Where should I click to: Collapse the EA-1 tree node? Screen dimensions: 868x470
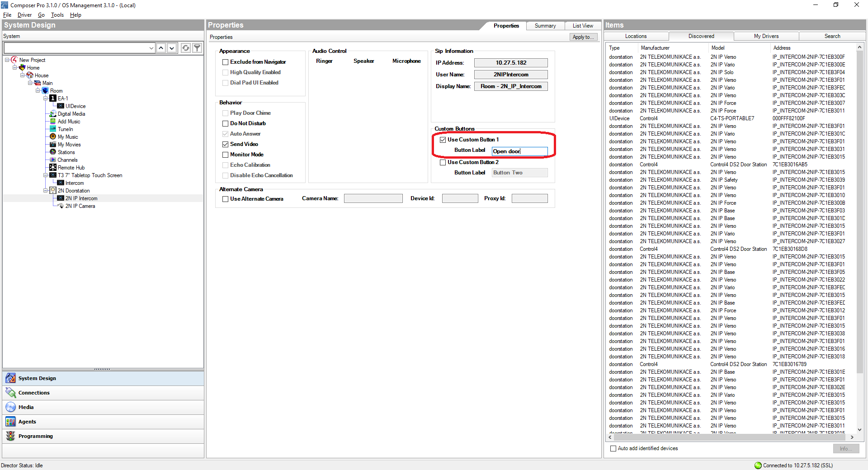tap(46, 99)
